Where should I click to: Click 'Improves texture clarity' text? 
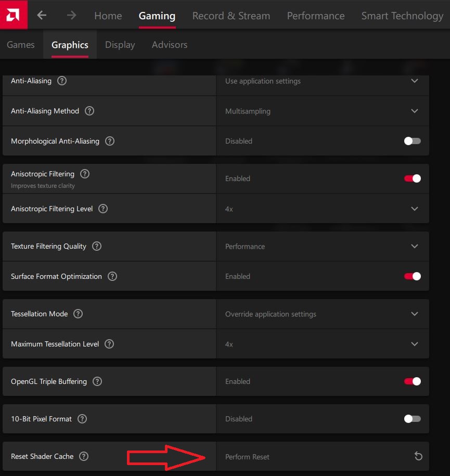[43, 186]
